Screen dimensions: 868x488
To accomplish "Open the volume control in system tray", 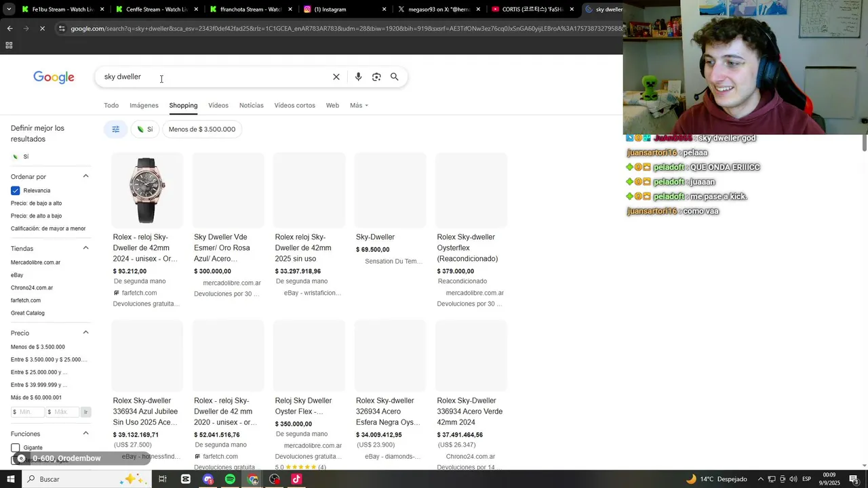I will 793,479.
